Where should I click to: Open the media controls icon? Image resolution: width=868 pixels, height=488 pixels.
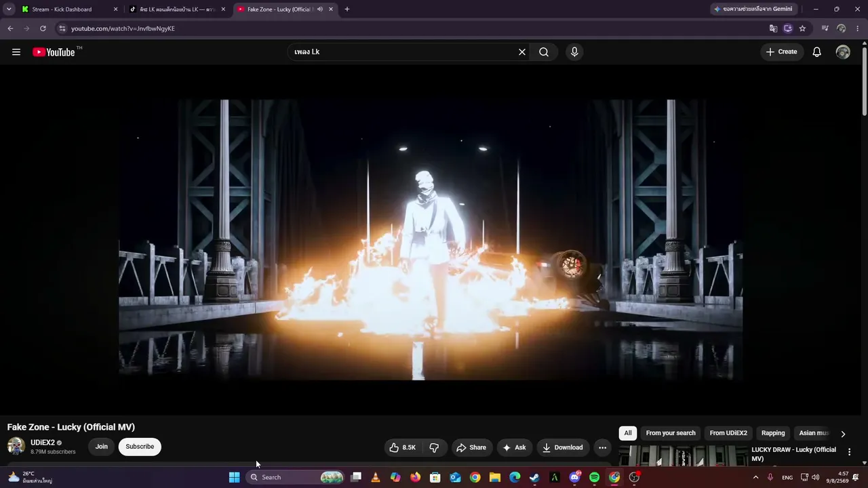(x=825, y=28)
